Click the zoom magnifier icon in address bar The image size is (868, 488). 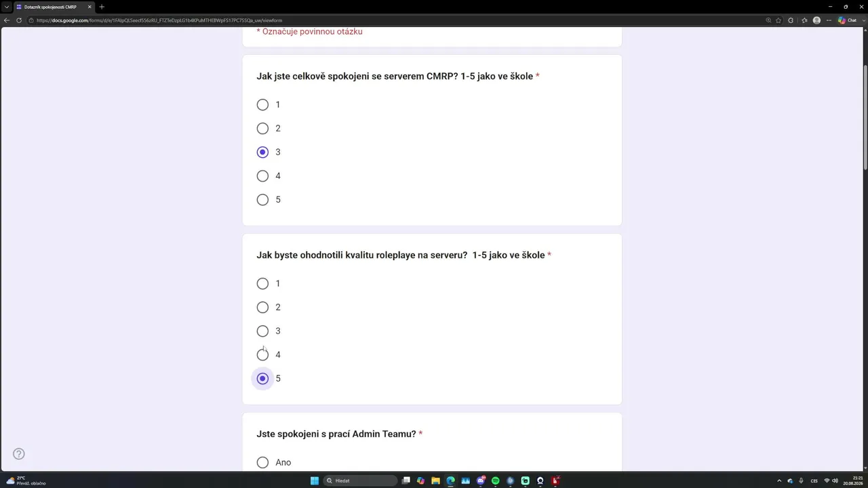(768, 20)
